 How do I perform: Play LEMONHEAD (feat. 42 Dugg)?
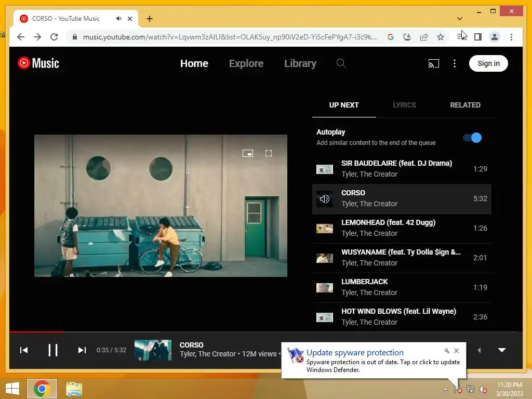coord(402,229)
